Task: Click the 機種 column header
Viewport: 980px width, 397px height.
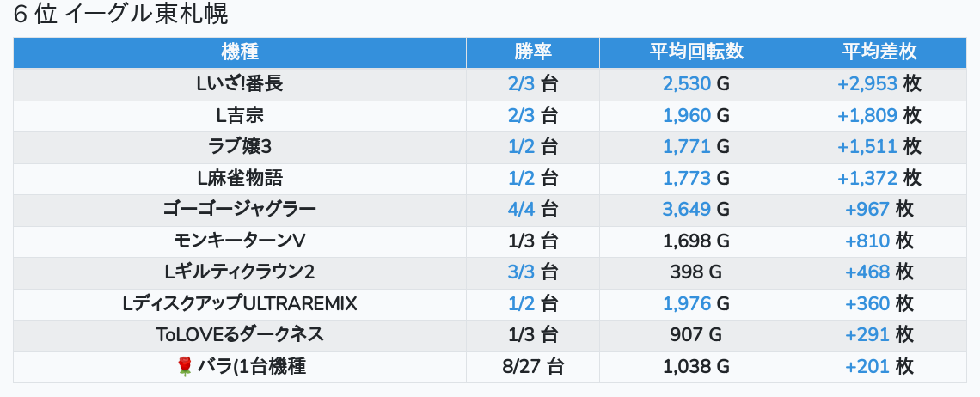Action: click(x=240, y=52)
